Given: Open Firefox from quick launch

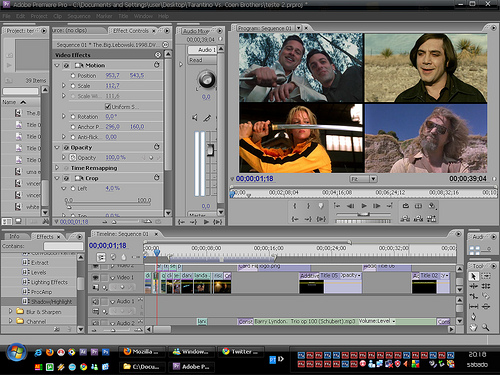Looking at the screenshot, I should (50, 352).
